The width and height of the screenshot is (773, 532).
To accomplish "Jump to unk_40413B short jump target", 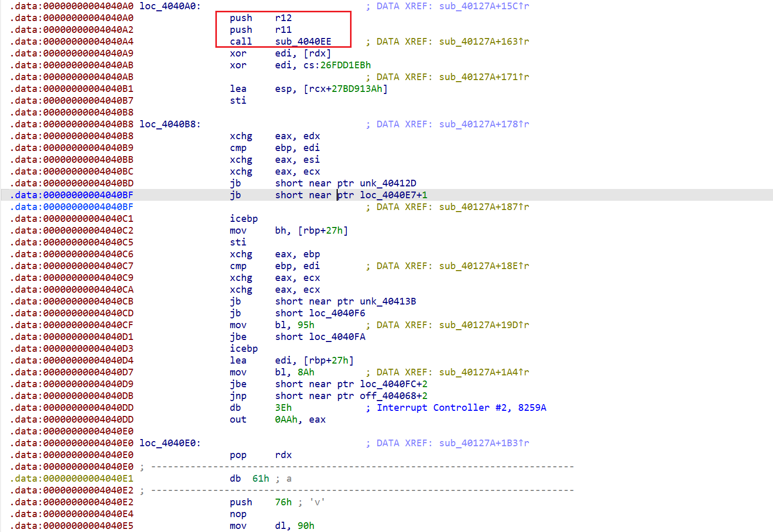I will tap(388, 301).
